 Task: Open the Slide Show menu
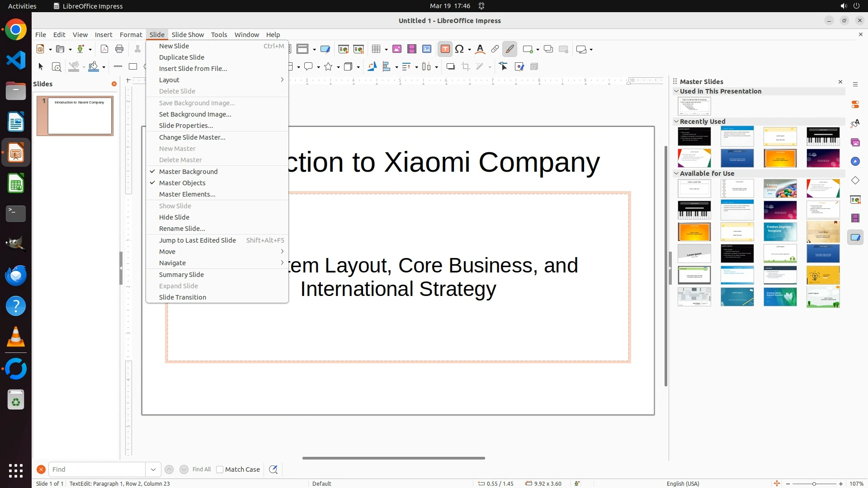(188, 35)
